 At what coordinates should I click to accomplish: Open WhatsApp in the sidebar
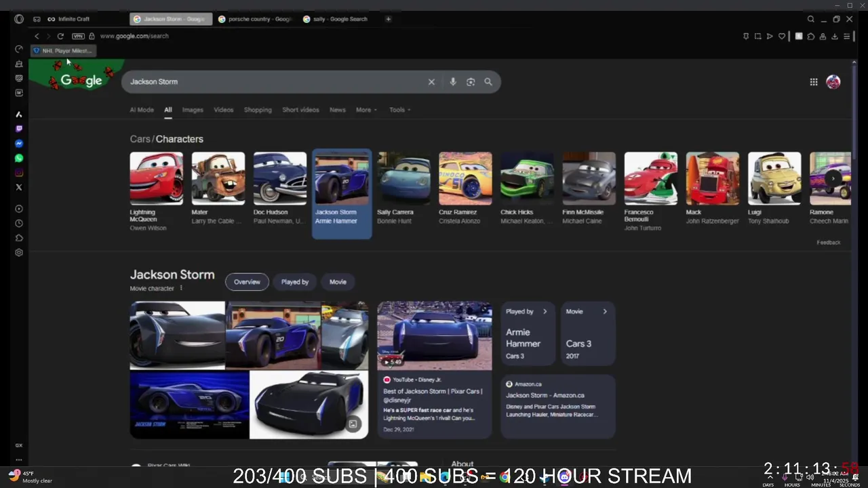19,158
